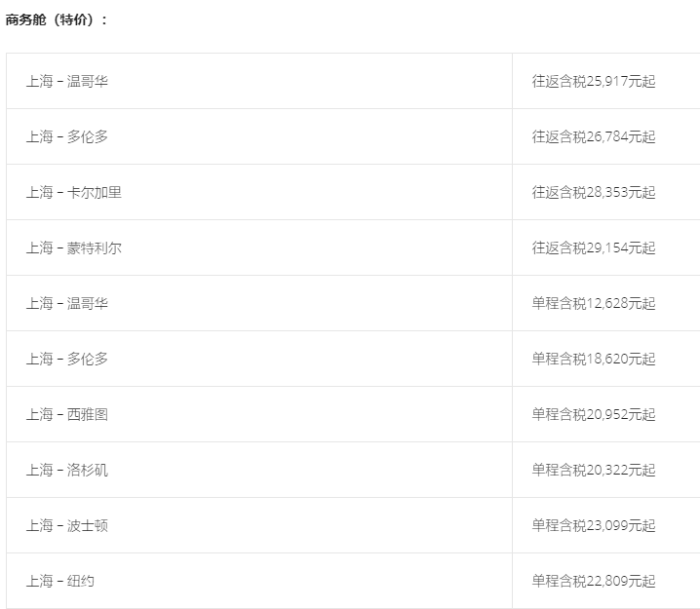Click the 单程含税23,099元起 price

(x=594, y=526)
